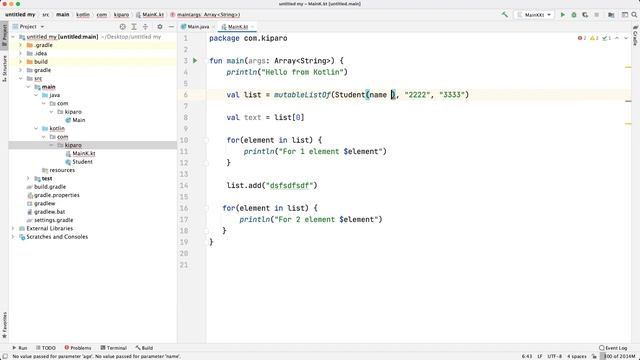Click the yellow warnings indicator in the editor
640x360 pixels.
(x=594, y=38)
